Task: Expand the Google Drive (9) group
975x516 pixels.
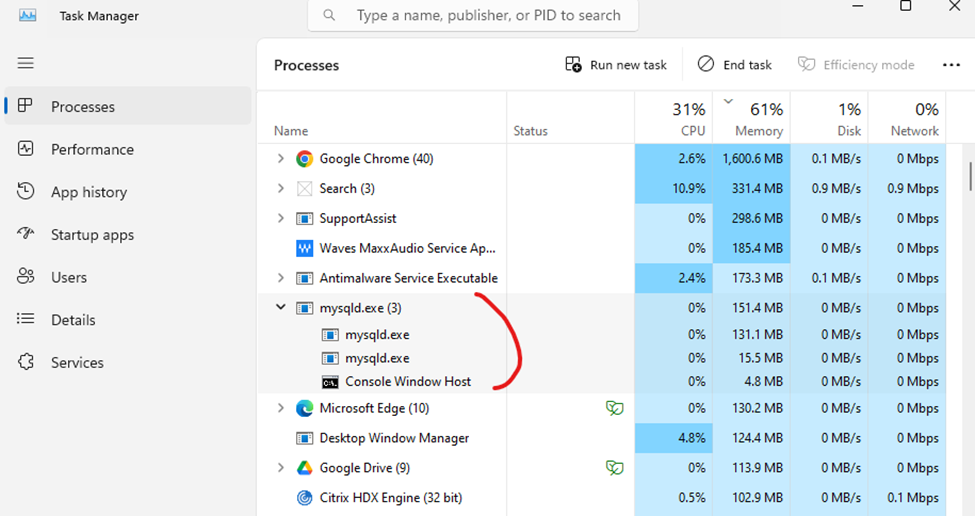Action: [280, 468]
